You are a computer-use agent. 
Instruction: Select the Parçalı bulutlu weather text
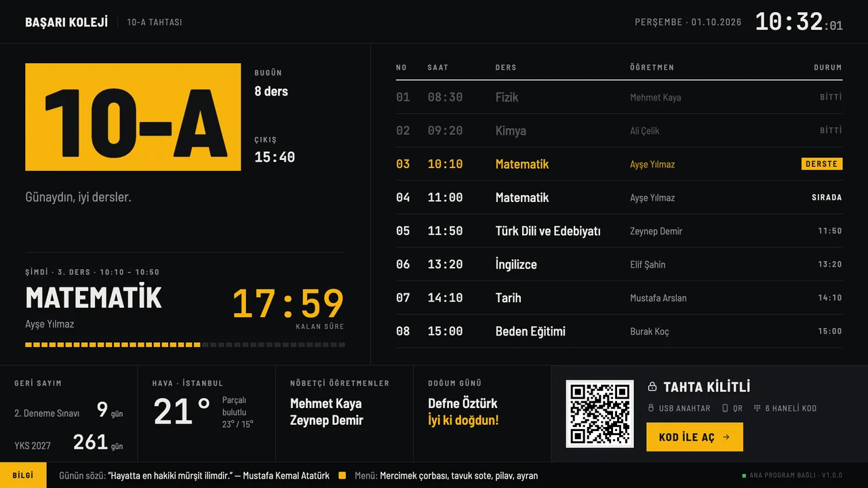click(x=234, y=406)
